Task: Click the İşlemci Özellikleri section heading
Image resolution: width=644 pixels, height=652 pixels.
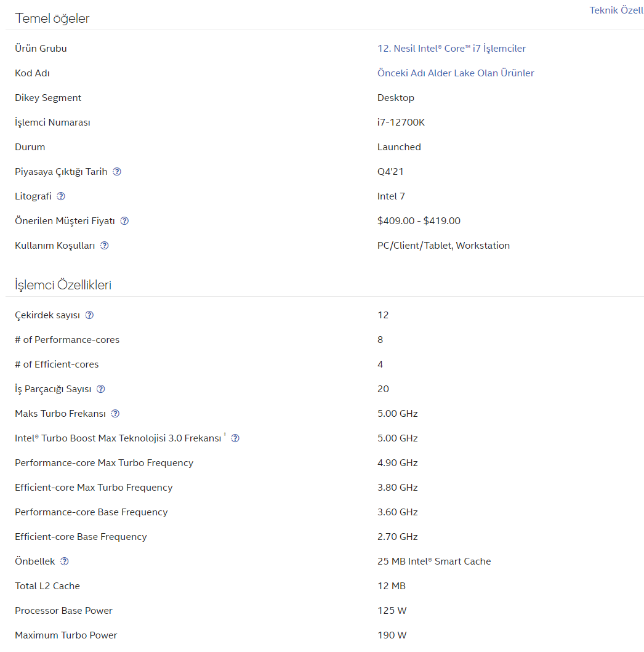Action: [x=63, y=285]
